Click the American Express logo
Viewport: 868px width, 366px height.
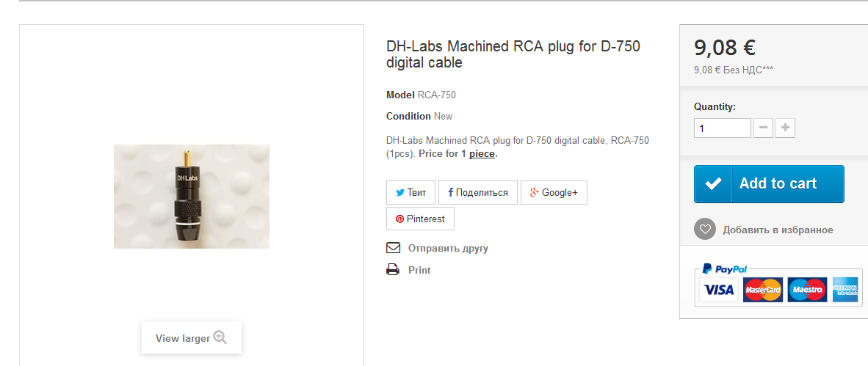click(845, 290)
